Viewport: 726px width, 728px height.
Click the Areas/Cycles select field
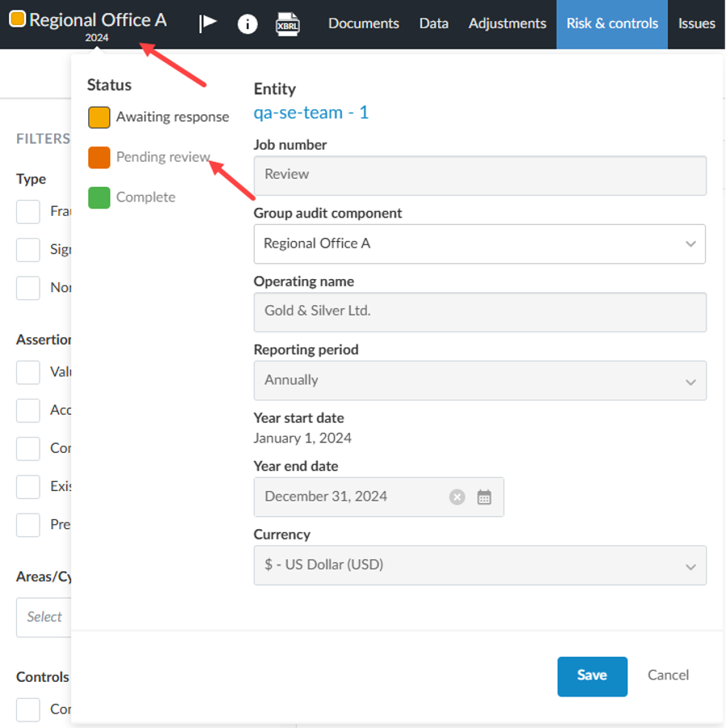(44, 616)
